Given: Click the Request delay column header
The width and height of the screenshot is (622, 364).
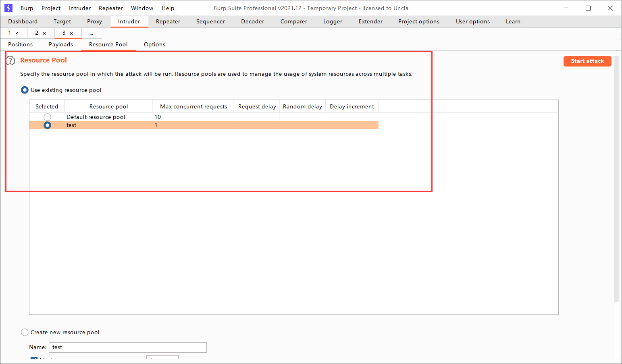Looking at the screenshot, I should [x=257, y=107].
